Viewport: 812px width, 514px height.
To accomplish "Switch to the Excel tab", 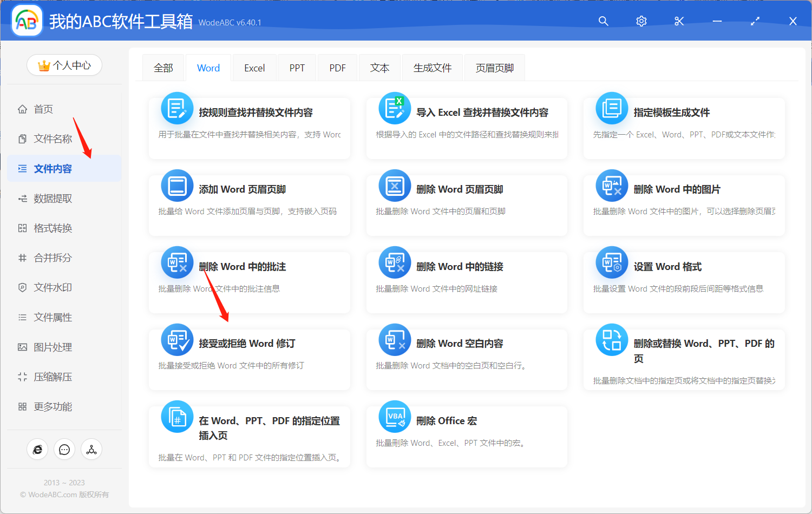I will 254,67.
